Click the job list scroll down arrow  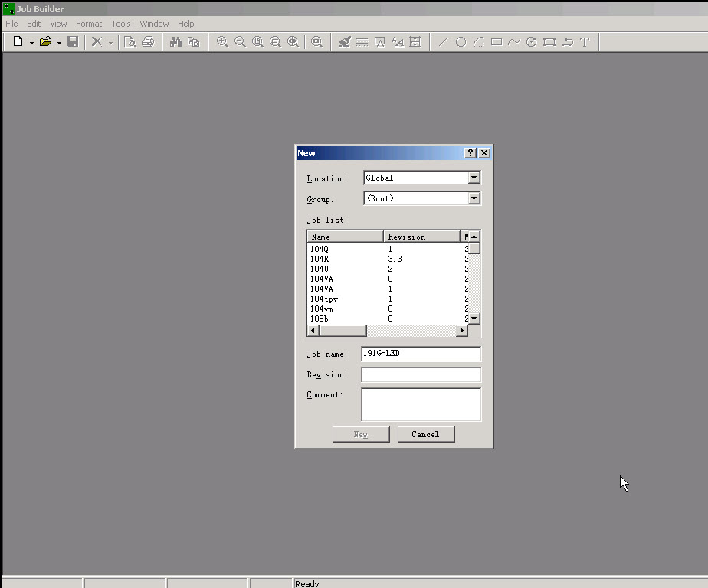[x=474, y=318]
